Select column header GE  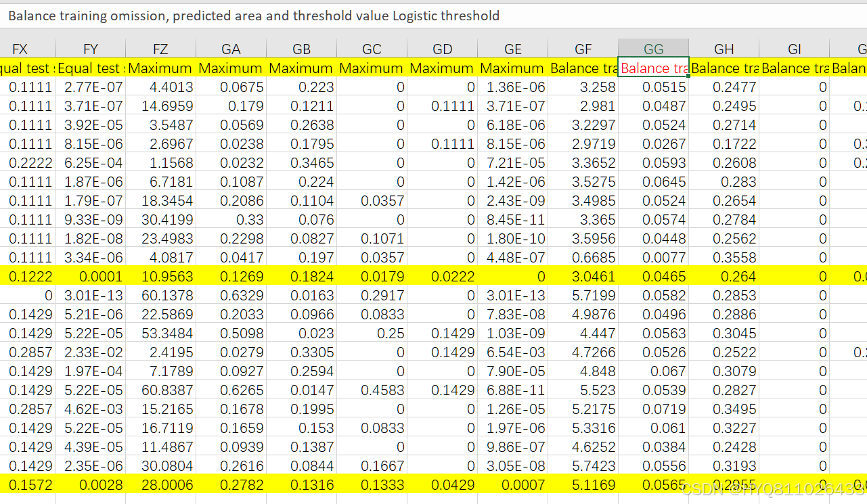pyautogui.click(x=513, y=49)
